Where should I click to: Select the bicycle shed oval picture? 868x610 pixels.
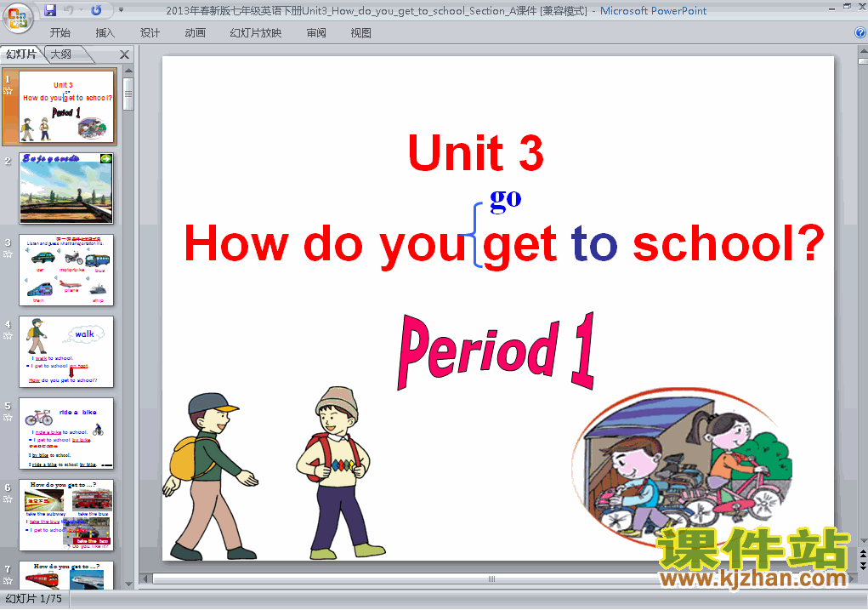point(682,469)
